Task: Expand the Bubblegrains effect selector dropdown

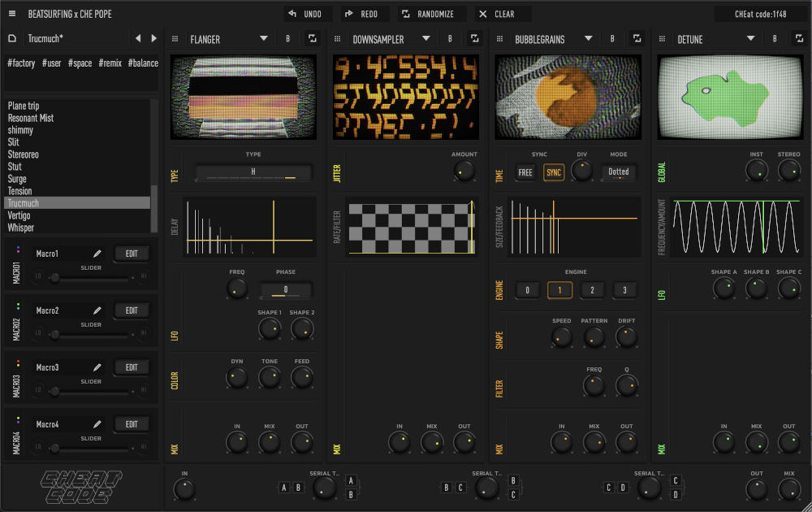Action: coord(588,39)
